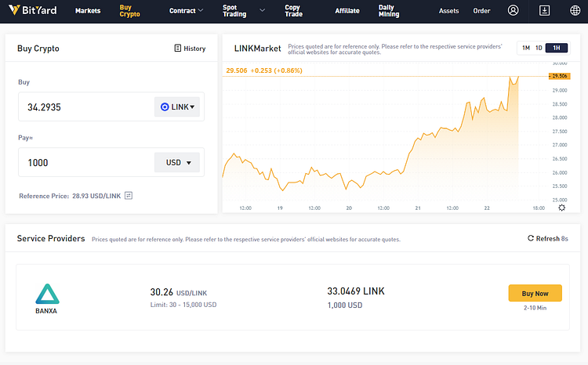Screen dimensions: 588x365
Task: Select the Buy Crypto nav item
Action: [x=129, y=10]
